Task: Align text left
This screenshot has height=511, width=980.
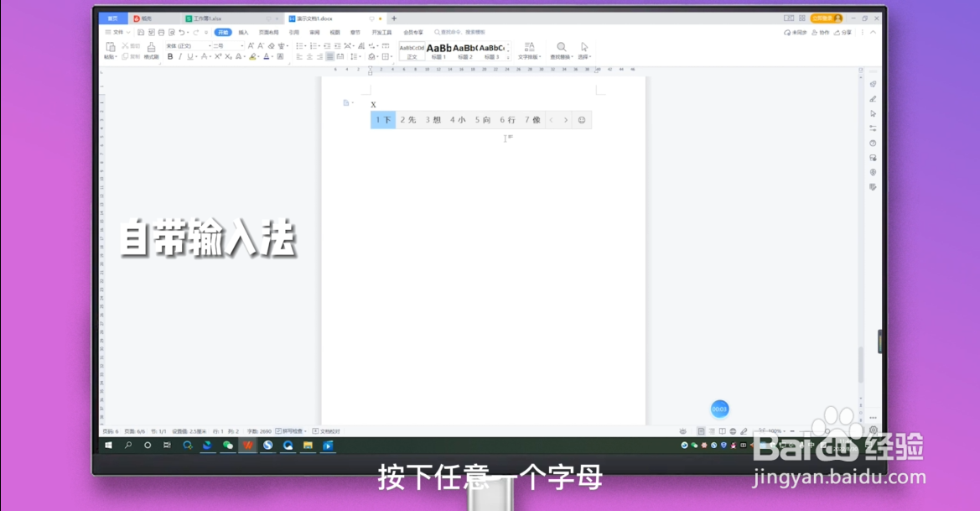Action: (x=299, y=57)
